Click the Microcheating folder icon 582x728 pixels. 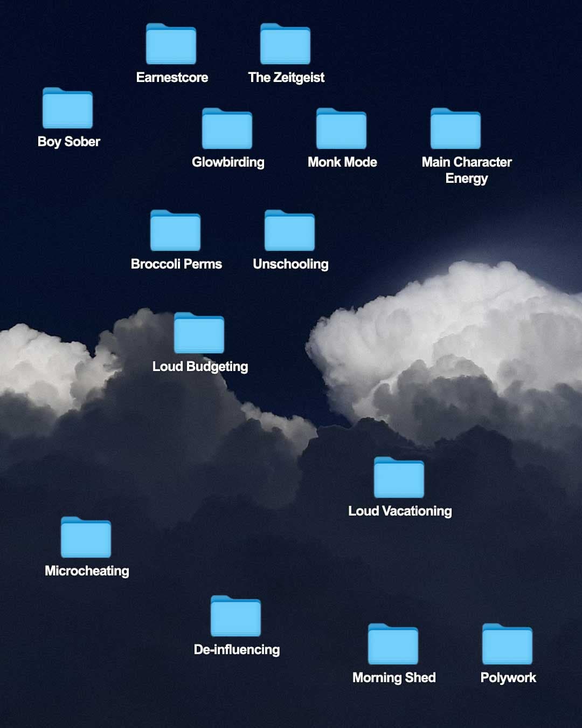click(x=86, y=537)
